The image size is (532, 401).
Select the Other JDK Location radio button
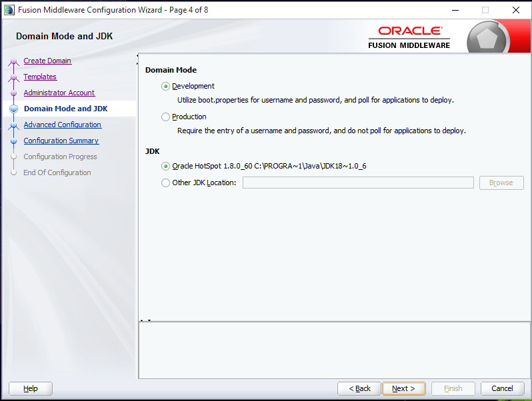165,183
